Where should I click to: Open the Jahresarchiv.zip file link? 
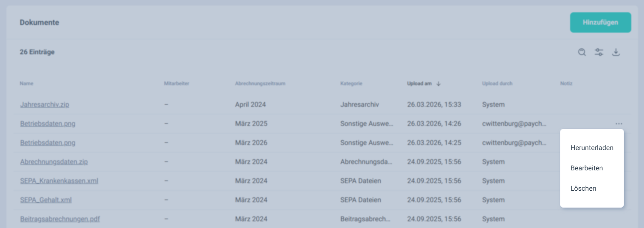coord(45,105)
